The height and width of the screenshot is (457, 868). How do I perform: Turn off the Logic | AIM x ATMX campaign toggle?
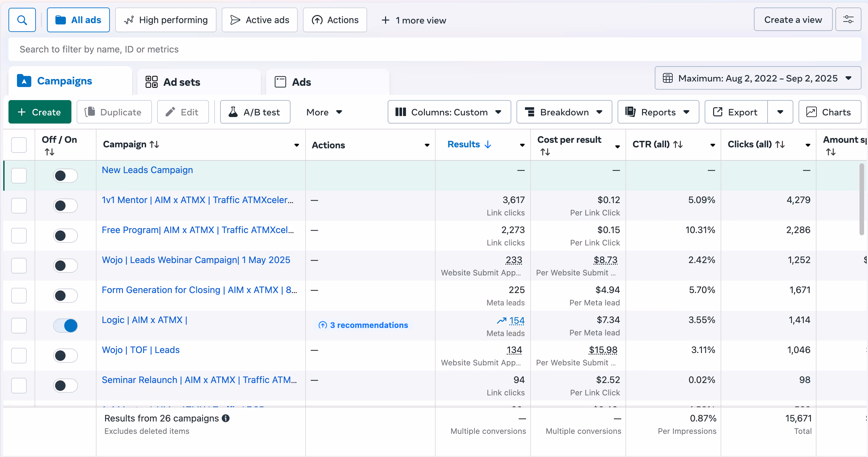click(65, 326)
